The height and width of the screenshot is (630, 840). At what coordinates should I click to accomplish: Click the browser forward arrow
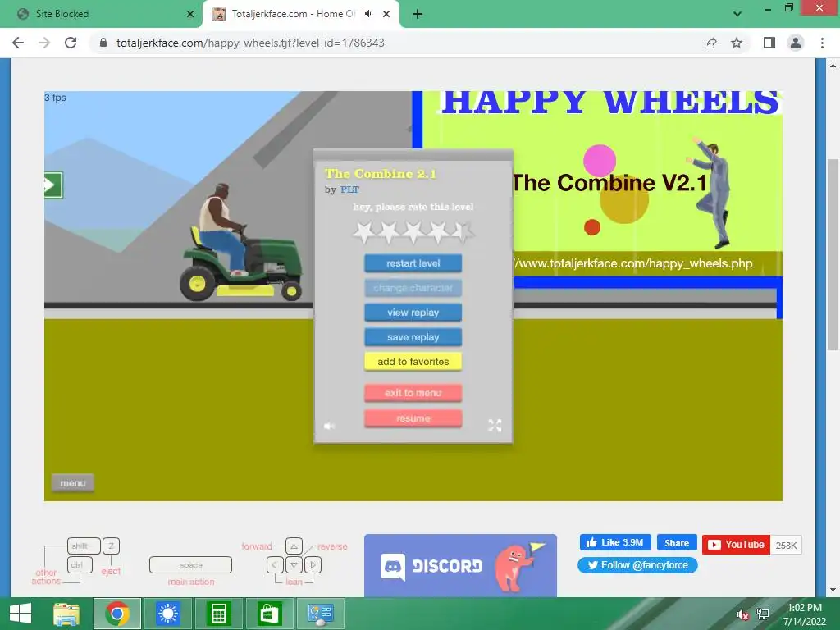coord(44,43)
